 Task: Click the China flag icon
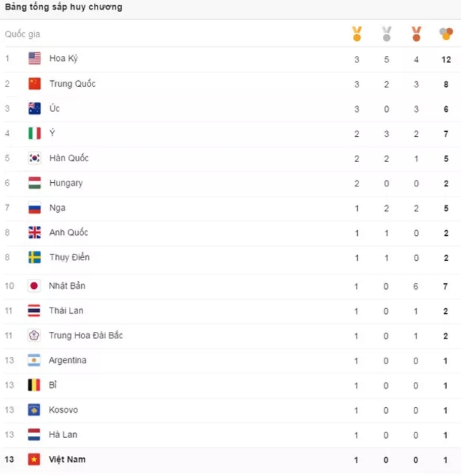coord(34,84)
